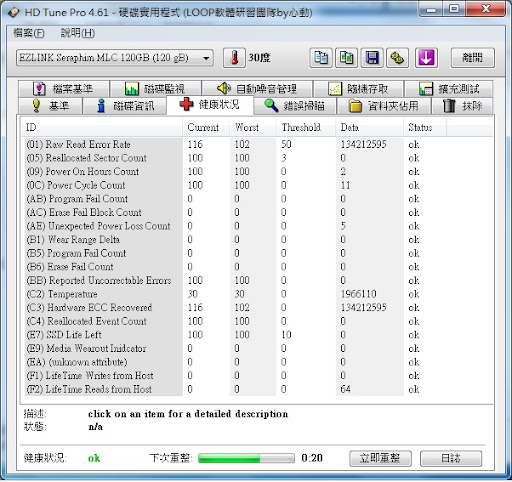
Task: Open the 檔案(F) menu
Action: point(29,33)
